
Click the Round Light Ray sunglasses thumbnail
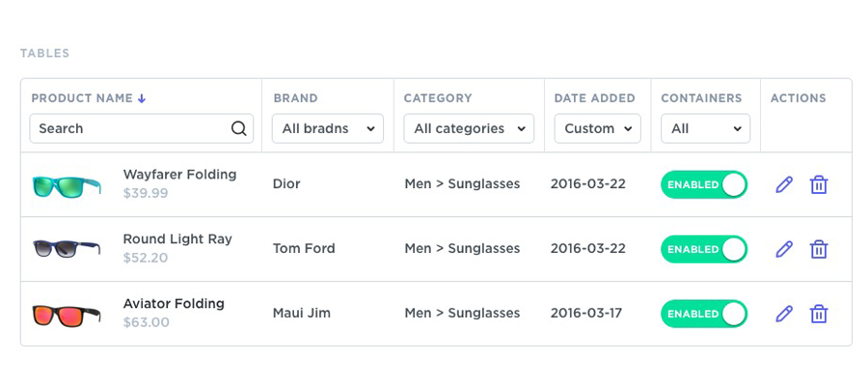[67, 249]
